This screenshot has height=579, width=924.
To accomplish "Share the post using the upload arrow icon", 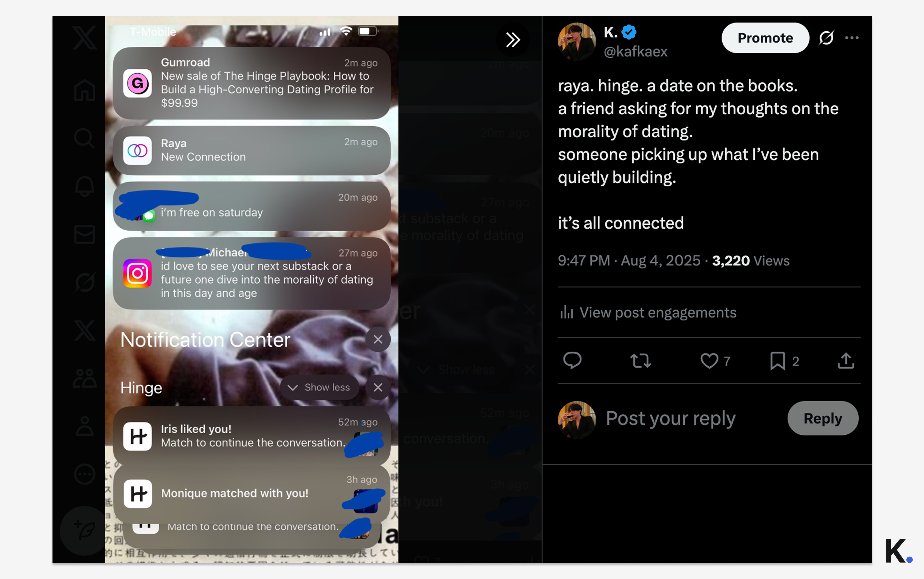I will tap(846, 360).
